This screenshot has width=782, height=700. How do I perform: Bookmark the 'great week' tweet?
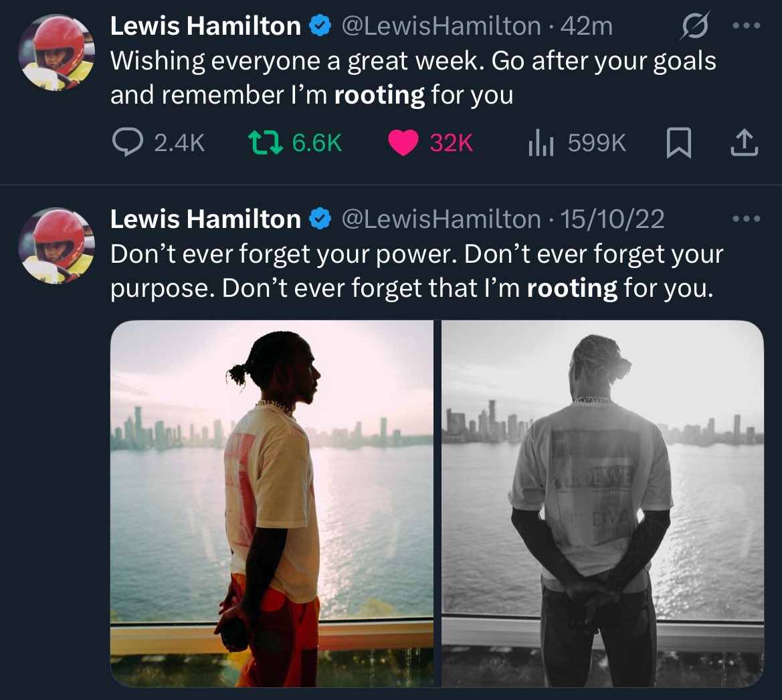pos(679,142)
